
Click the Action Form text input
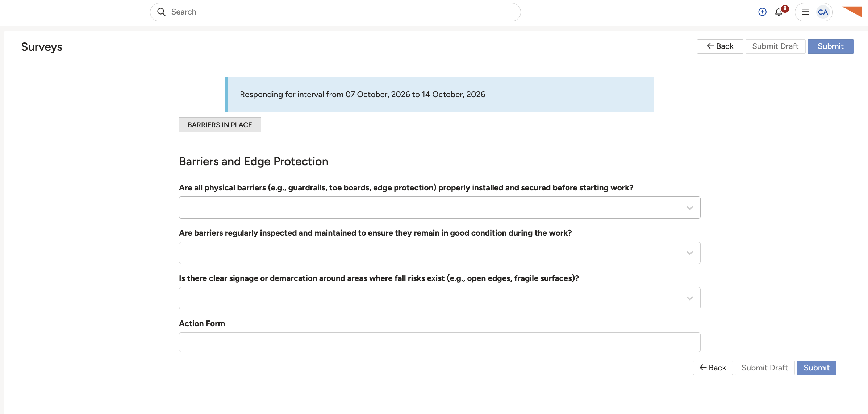pos(439,342)
